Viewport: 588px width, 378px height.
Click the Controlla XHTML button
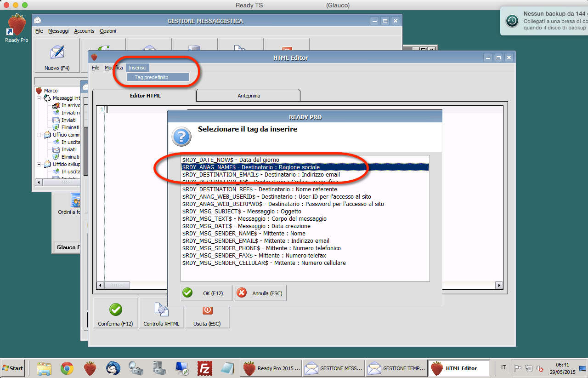tap(161, 313)
